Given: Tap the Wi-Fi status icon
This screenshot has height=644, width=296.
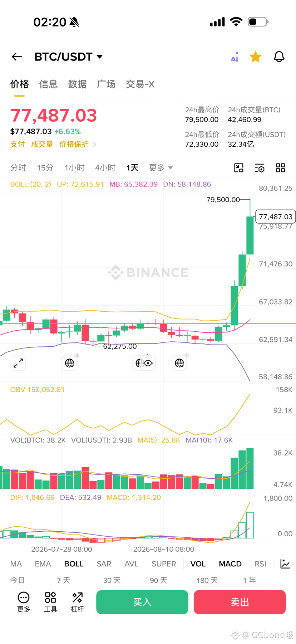Looking at the screenshot, I should click(236, 22).
